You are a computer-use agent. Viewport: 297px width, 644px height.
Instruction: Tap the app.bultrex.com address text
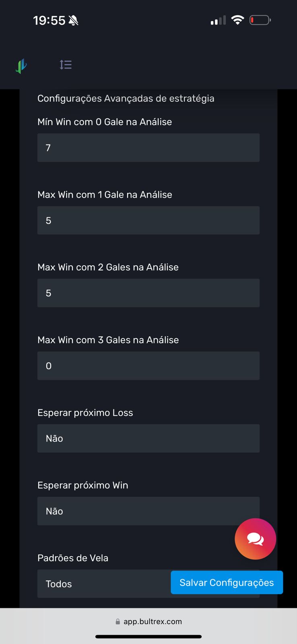pyautogui.click(x=153, y=621)
